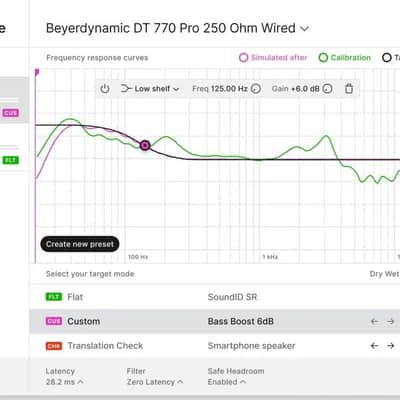Click the Select your target mode label
Image resolution: width=400 pixels, height=400 pixels.
tap(90, 274)
